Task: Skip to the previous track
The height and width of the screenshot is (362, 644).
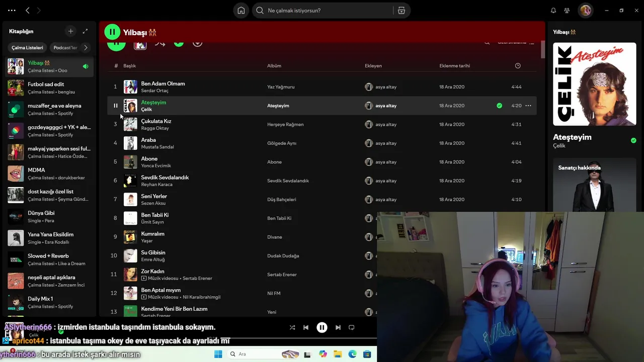Action: point(305,327)
